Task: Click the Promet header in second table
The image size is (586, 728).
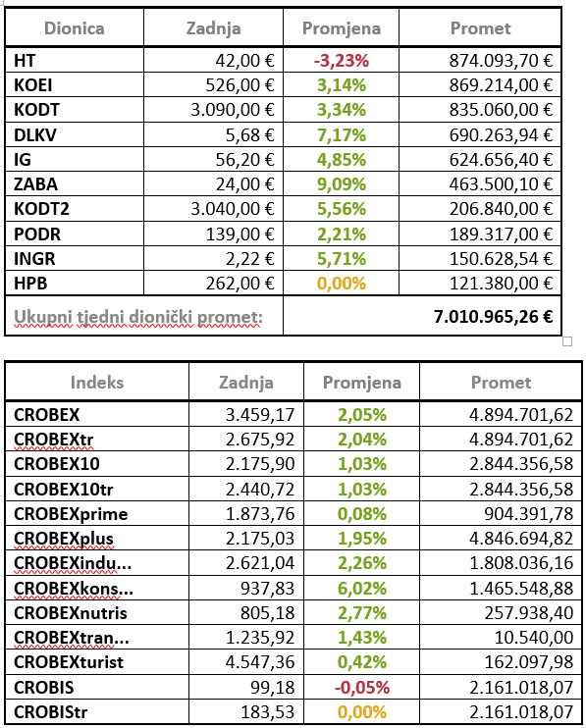Action: point(501,383)
